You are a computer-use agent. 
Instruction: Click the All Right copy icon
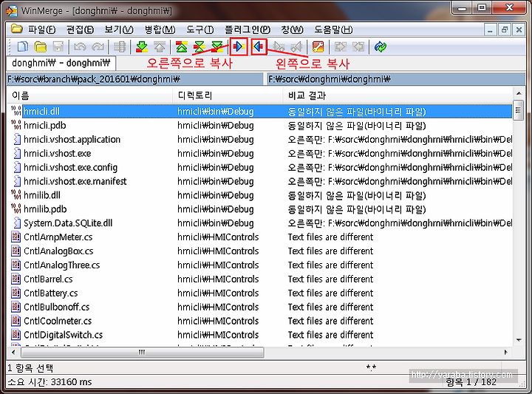[341, 47]
